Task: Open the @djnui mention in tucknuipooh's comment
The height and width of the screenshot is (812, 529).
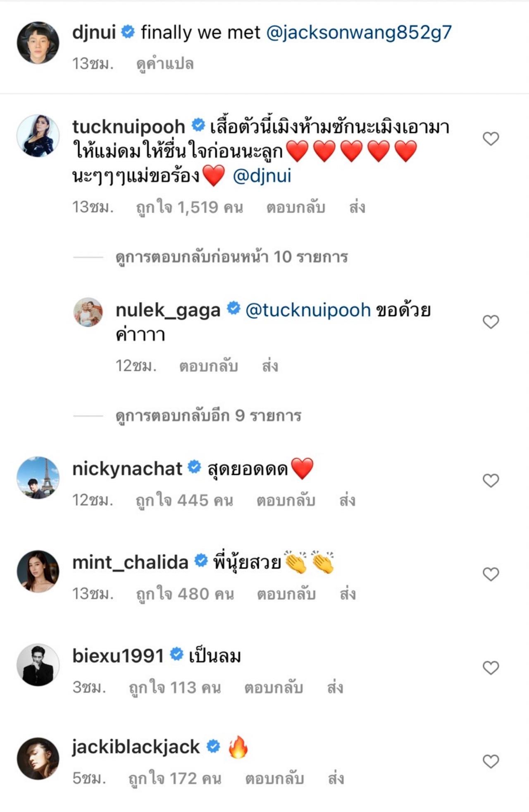Action: coord(262,176)
